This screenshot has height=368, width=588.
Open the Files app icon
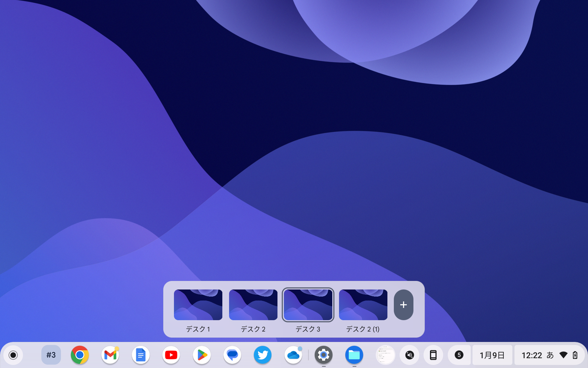pyautogui.click(x=354, y=355)
